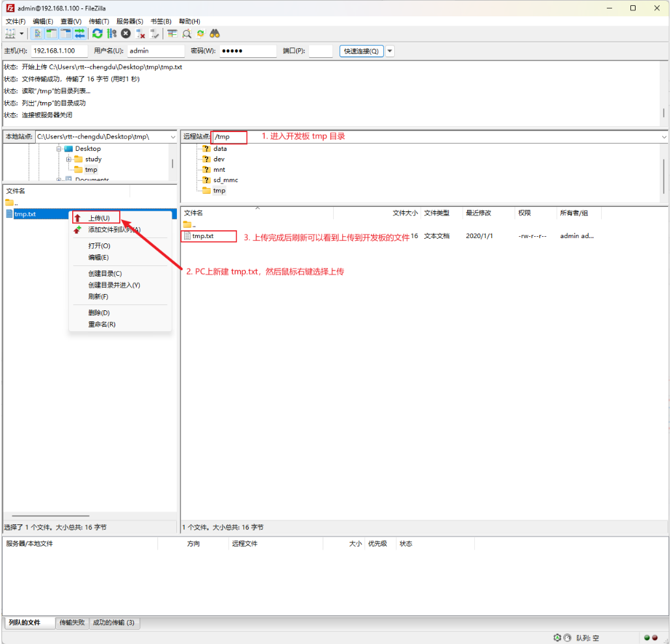Click the process queue toolbar icon
This screenshot has width=672, height=644.
click(112, 33)
